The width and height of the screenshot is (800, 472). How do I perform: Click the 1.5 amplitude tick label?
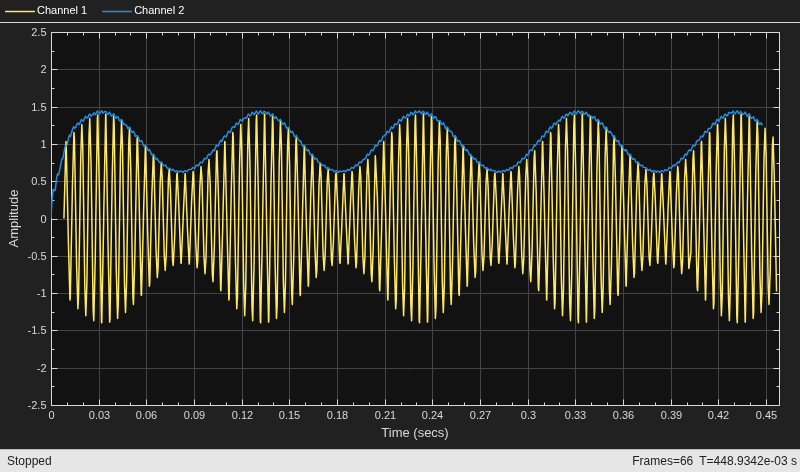point(39,107)
